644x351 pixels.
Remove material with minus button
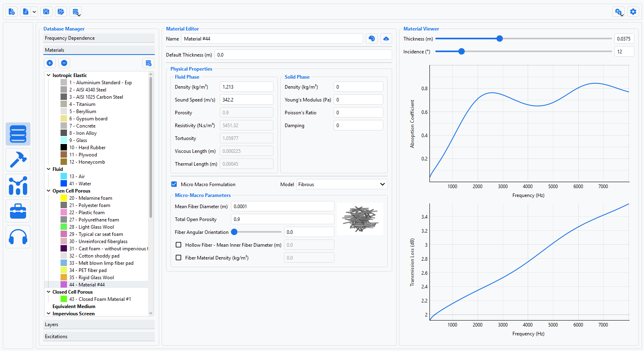(64, 63)
